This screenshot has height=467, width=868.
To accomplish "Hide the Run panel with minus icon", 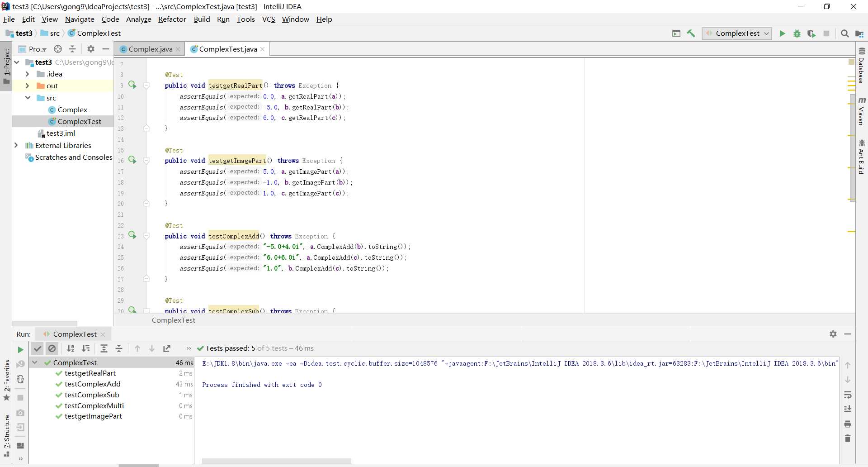I will point(848,334).
